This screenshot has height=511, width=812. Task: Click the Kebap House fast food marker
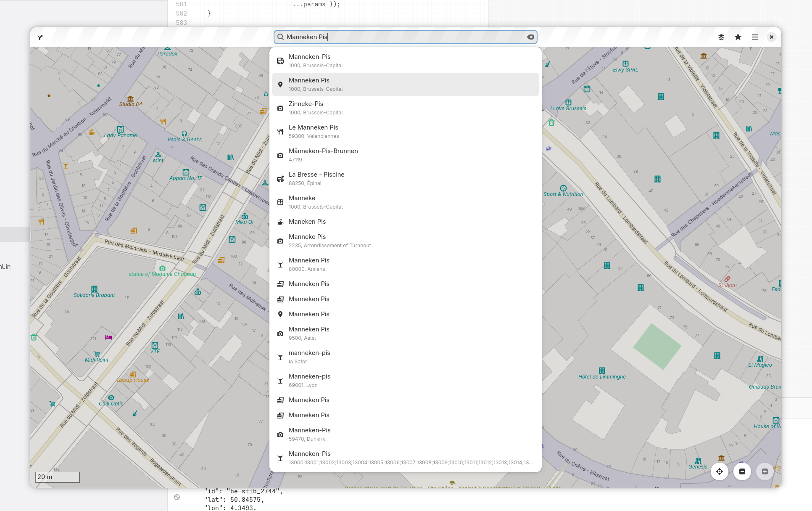coord(133,377)
